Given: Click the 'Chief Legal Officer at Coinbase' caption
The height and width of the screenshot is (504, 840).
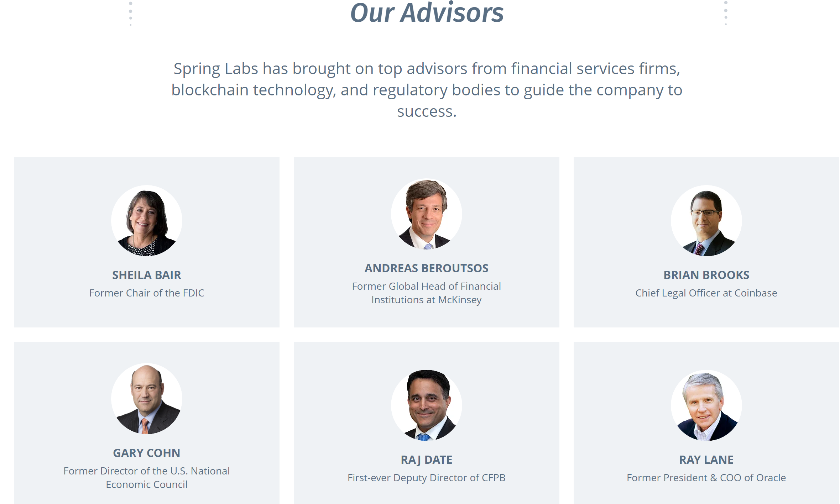Looking at the screenshot, I should [706, 293].
